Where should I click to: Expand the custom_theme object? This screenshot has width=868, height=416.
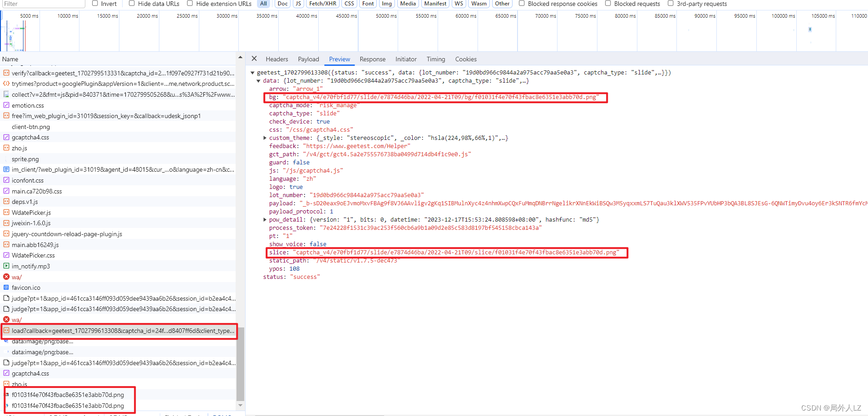pos(265,138)
